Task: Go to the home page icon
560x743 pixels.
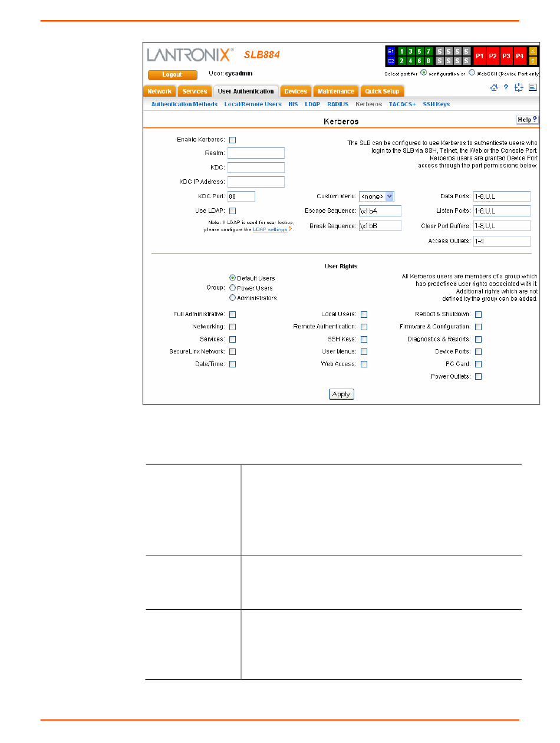Action: pos(493,87)
